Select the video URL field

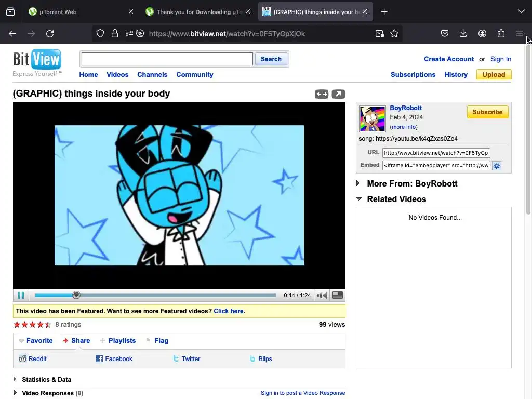pos(436,153)
